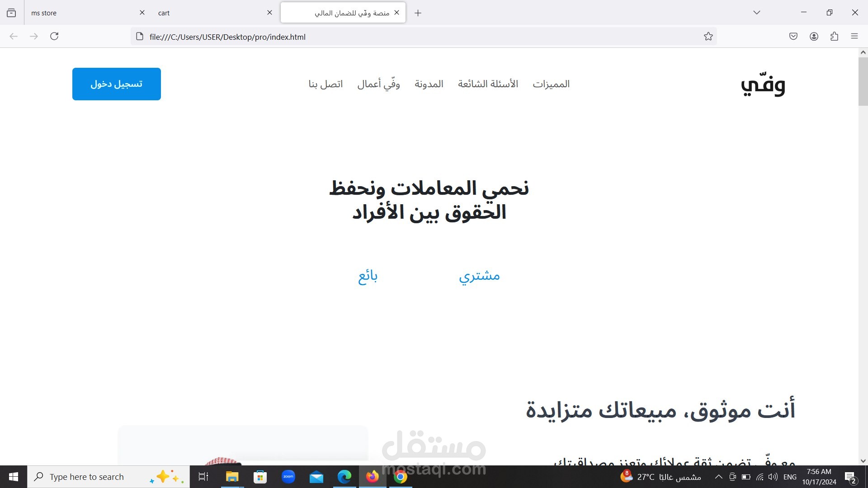Viewport: 868px width, 488px height.
Task: Click the browser refresh icon
Action: tap(54, 36)
